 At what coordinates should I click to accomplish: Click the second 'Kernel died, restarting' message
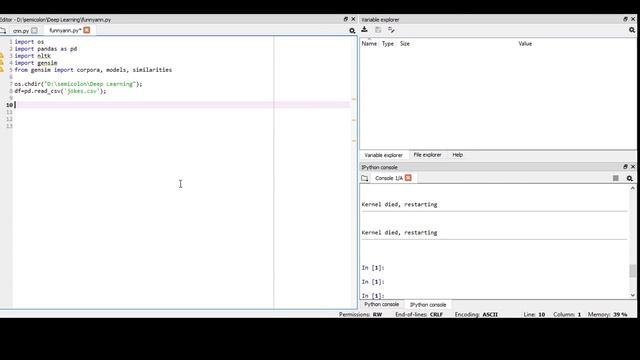[399, 233]
